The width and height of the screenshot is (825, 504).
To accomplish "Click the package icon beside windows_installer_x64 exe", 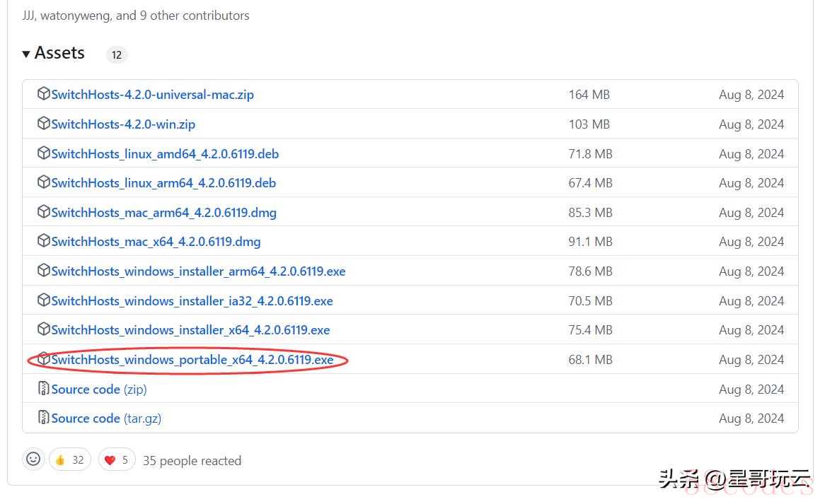I will [x=44, y=329].
